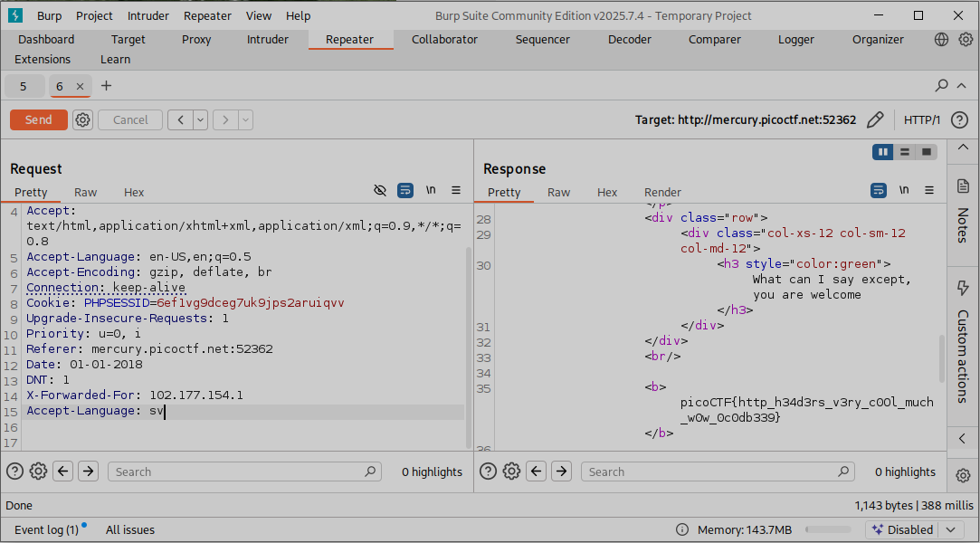Toggle hide non-printable characters in Request

tap(380, 190)
